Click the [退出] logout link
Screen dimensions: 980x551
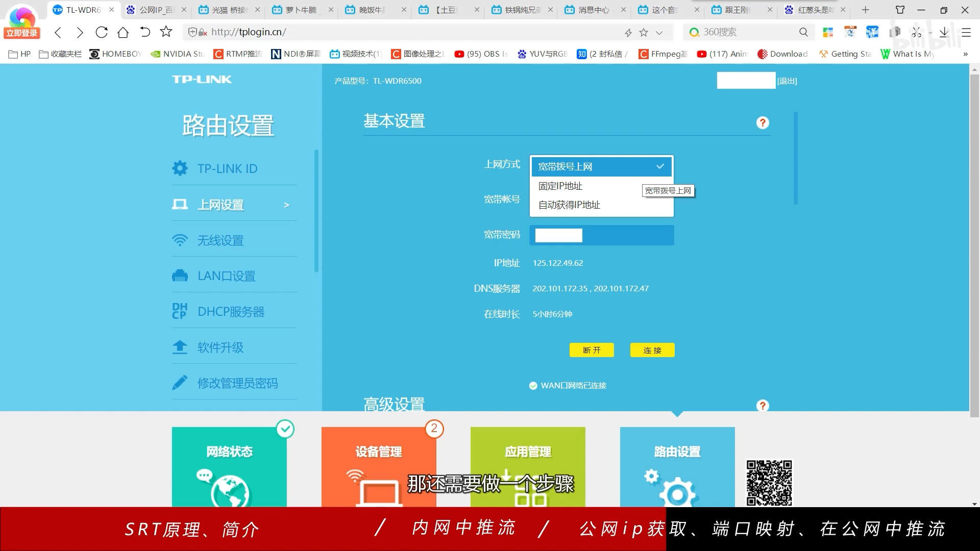pos(786,80)
